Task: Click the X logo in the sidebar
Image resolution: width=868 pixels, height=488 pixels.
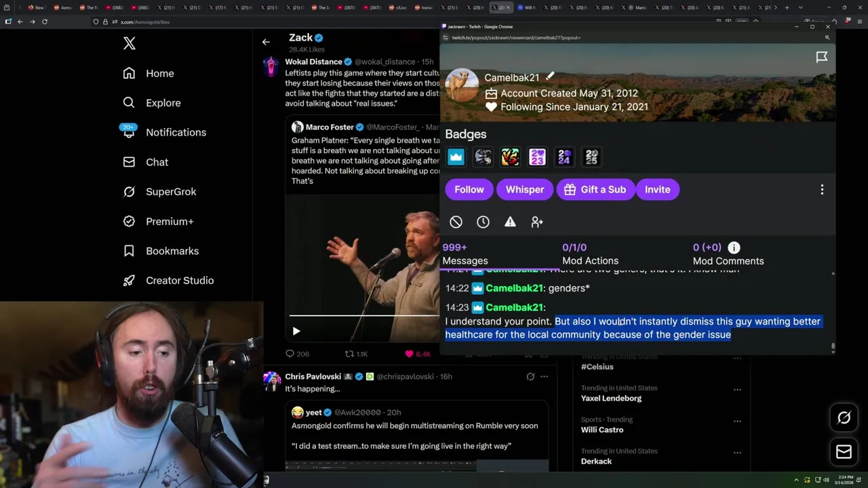Action: (x=130, y=44)
